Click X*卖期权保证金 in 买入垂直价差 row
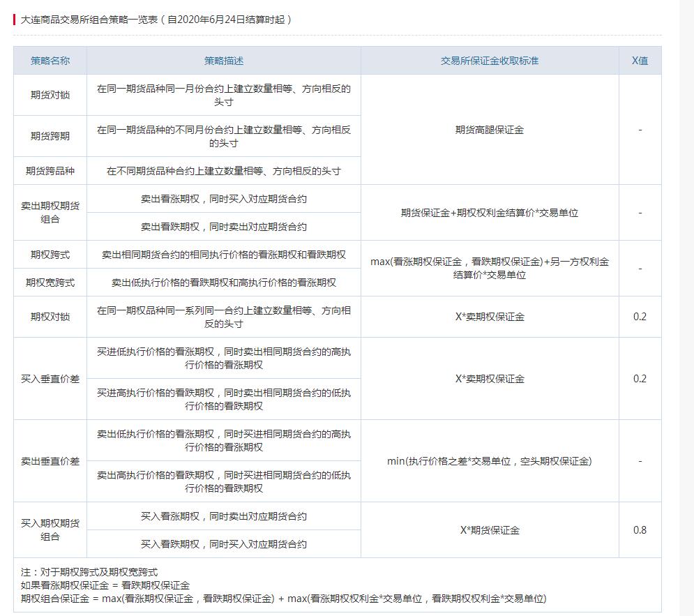This screenshot has width=694, height=616. [x=490, y=379]
